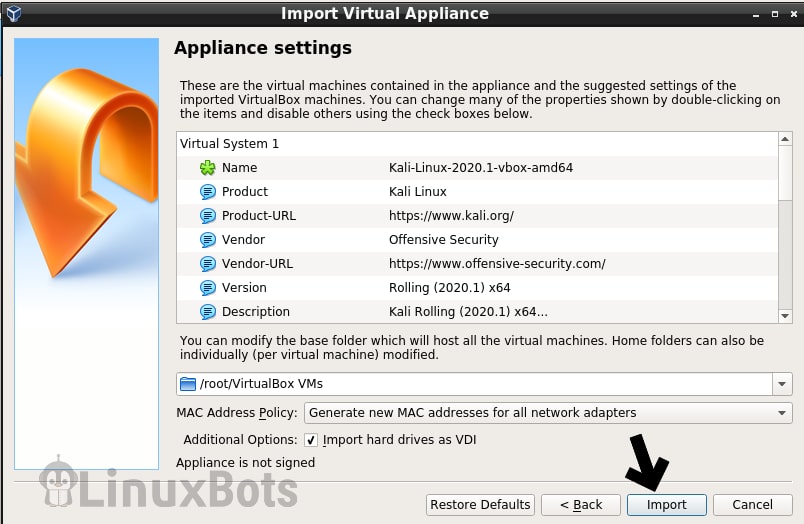Click scroll up arrow of settings list
This screenshot has width=804, height=524.
tap(785, 139)
